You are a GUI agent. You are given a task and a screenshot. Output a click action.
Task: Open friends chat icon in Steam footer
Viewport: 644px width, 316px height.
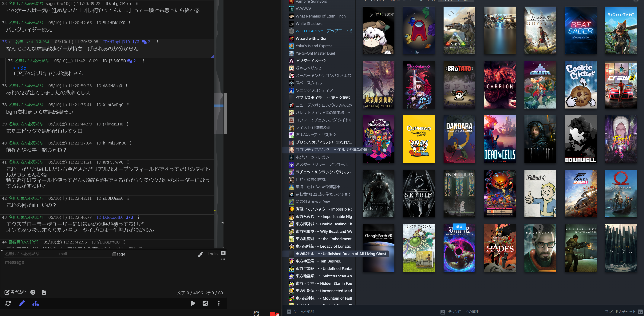tap(640, 312)
